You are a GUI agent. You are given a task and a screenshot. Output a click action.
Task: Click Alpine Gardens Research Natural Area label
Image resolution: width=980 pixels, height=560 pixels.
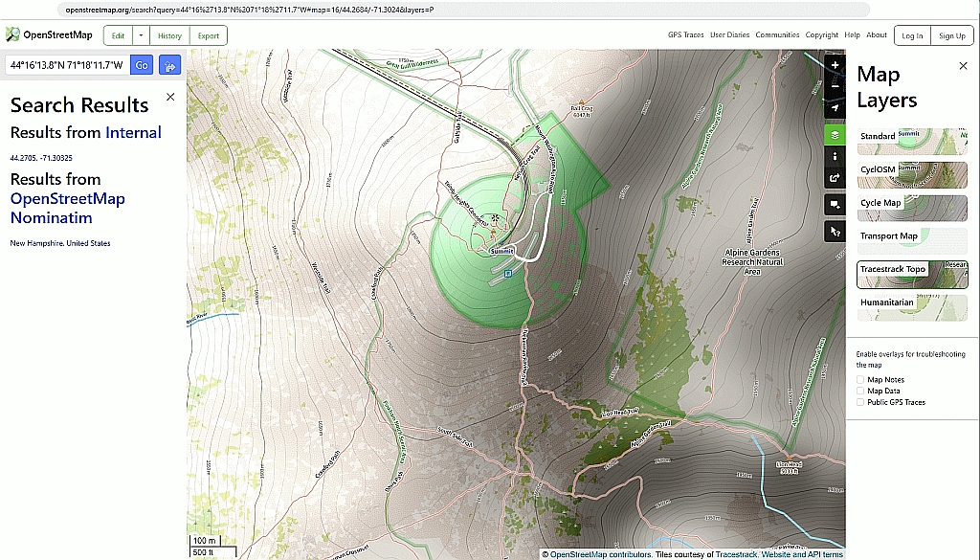tap(752, 262)
